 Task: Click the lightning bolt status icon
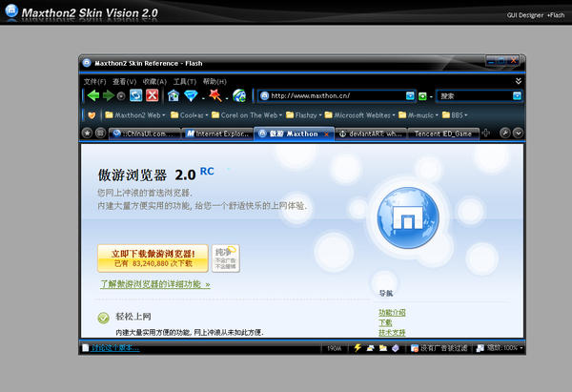click(x=357, y=348)
